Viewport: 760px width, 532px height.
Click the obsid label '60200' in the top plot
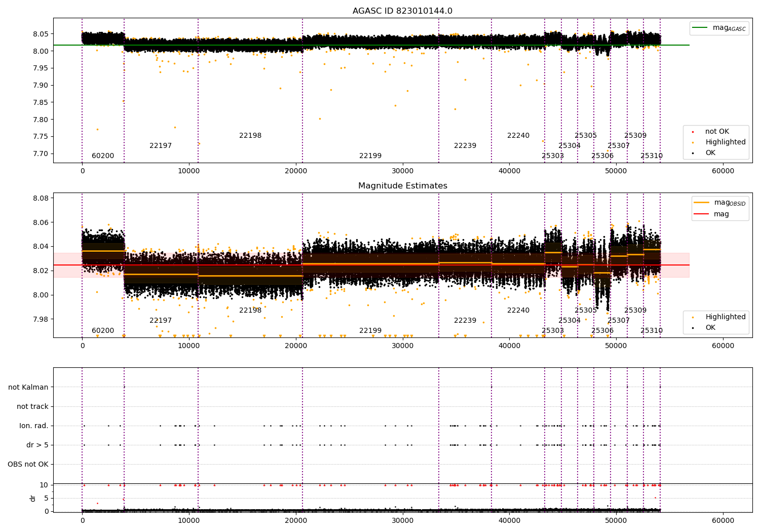103,156
